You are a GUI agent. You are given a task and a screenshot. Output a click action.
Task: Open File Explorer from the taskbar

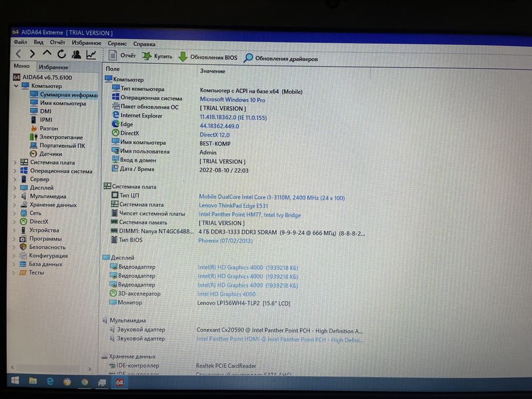[x=33, y=381]
